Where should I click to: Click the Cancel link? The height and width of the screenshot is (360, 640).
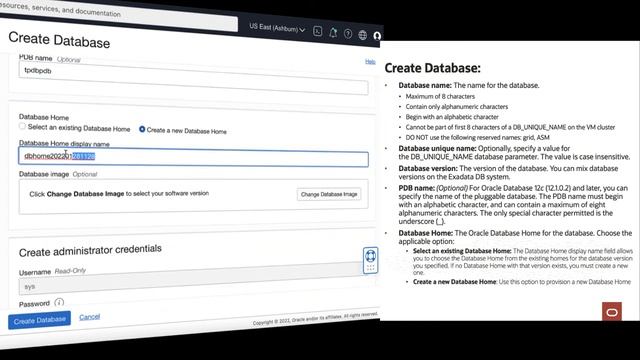coord(90,317)
